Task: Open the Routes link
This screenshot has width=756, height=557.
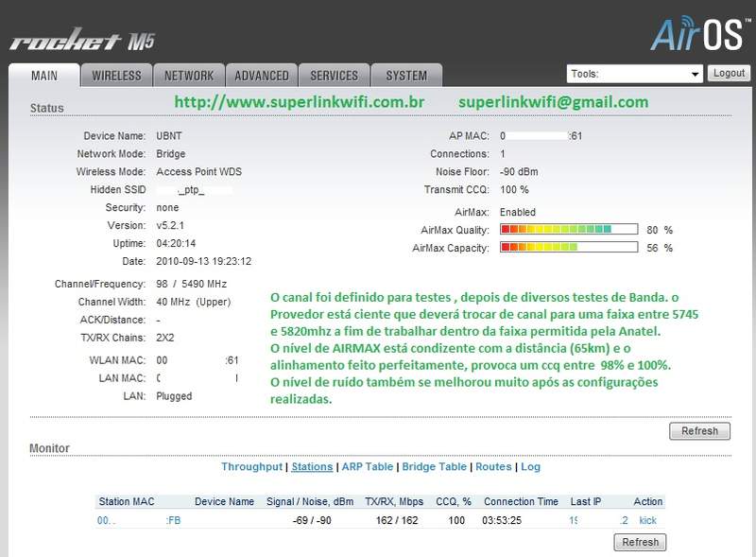Action: [x=493, y=467]
